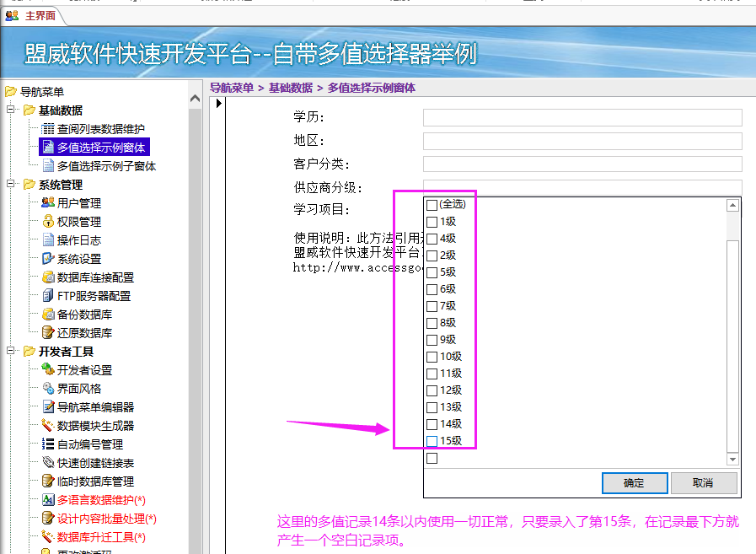
Task: Confirm the selection with 确定
Action: pyautogui.click(x=635, y=483)
